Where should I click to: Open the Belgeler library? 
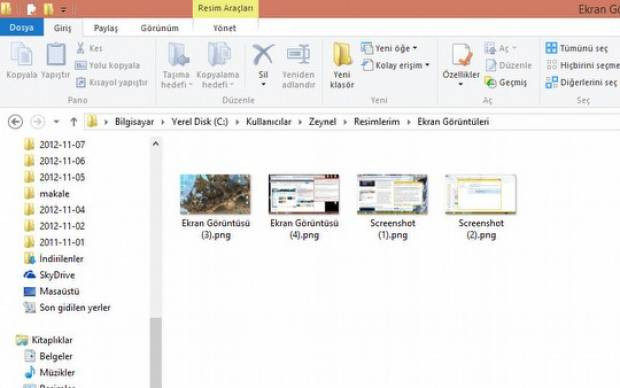pos(48,356)
